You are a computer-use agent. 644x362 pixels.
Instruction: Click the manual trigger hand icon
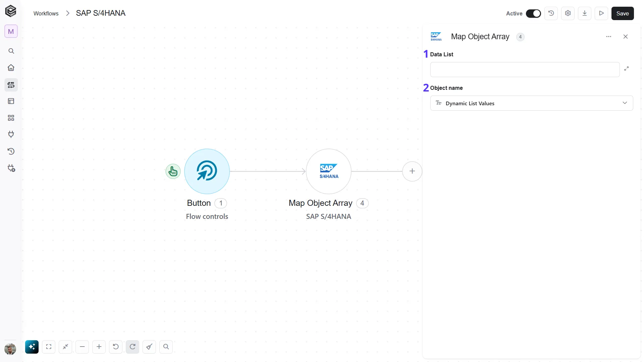pyautogui.click(x=173, y=171)
